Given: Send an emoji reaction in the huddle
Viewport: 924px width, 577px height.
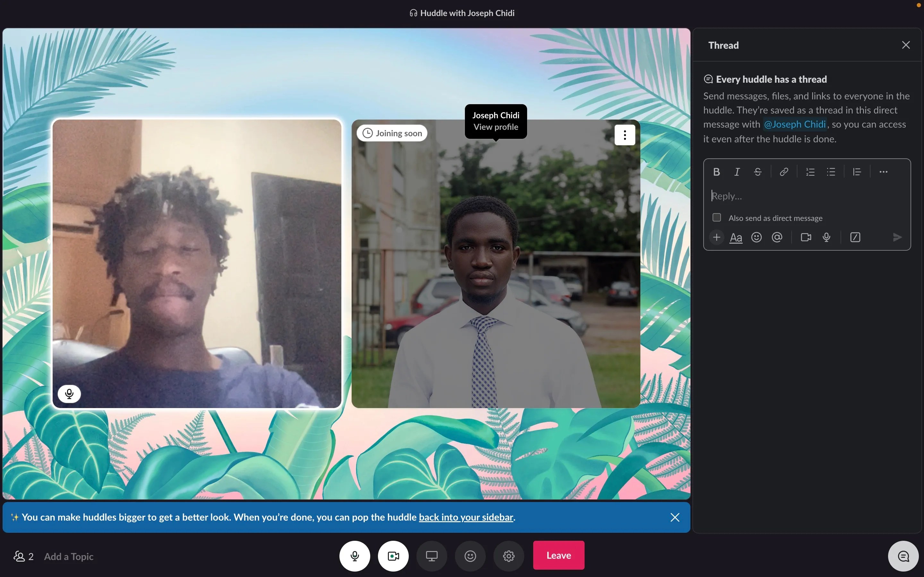Looking at the screenshot, I should pos(470,556).
